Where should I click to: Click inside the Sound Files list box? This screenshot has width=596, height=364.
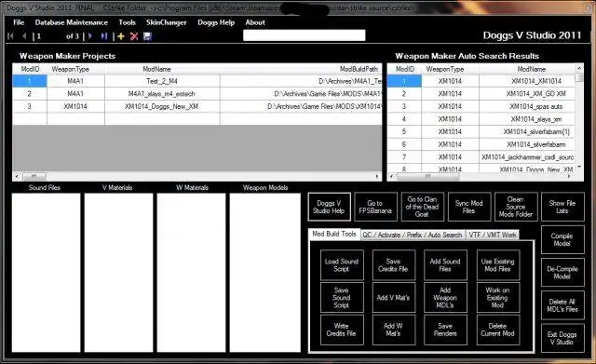46,273
